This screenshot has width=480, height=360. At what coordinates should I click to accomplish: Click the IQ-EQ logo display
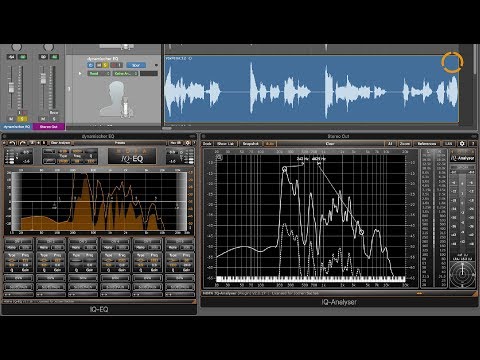(132, 156)
